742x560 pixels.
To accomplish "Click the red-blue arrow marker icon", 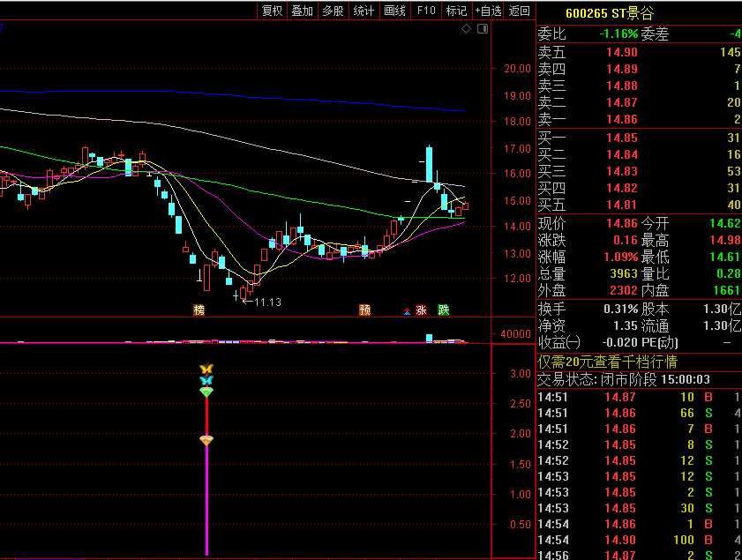I will pyautogui.click(x=407, y=310).
